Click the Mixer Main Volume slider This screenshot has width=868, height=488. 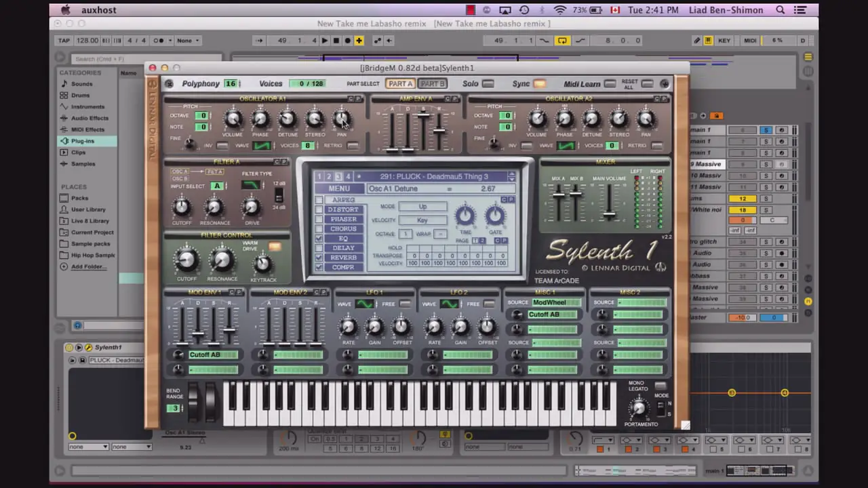pyautogui.click(x=610, y=214)
